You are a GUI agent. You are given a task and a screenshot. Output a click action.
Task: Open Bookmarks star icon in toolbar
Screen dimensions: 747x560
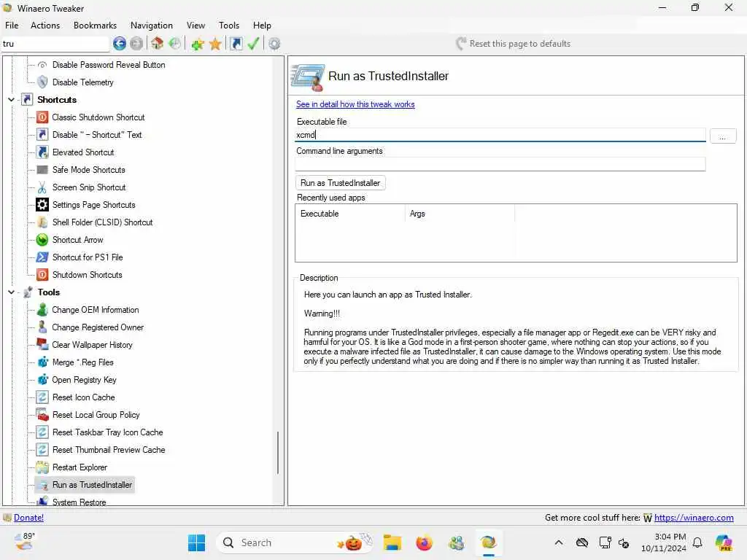215,44
